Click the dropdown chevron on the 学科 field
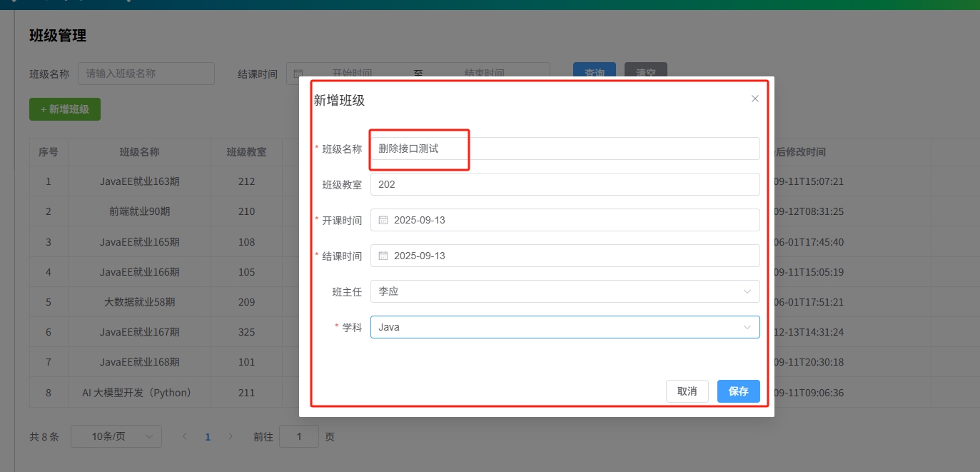This screenshot has width=980, height=472. click(747, 326)
